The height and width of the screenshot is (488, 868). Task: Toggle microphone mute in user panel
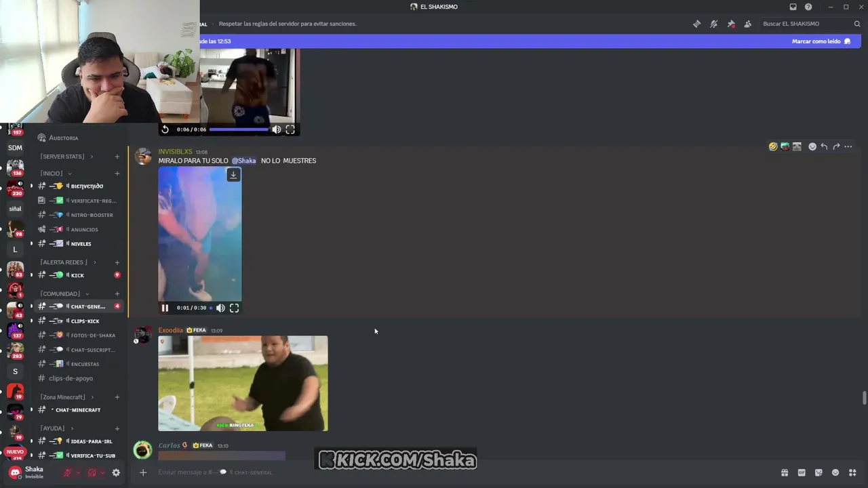tap(67, 472)
